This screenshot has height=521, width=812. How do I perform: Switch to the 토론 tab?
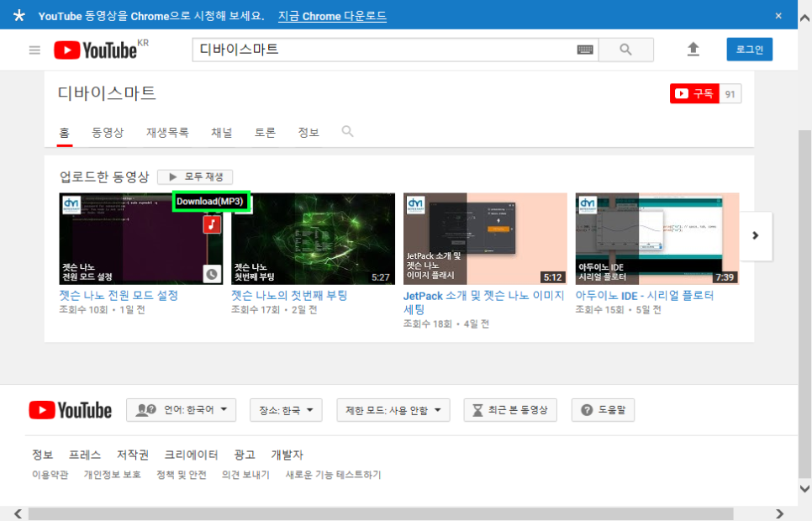(265, 133)
